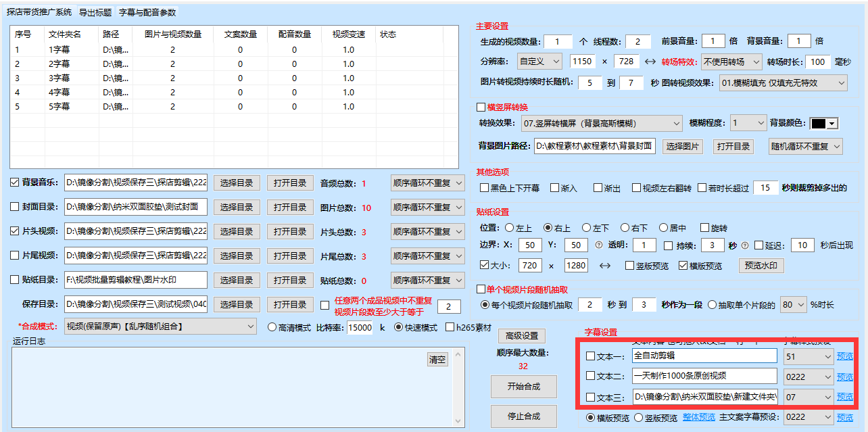Click 预览 link next to 主文案字幕预设
This screenshot has height=432, width=868.
click(x=845, y=417)
